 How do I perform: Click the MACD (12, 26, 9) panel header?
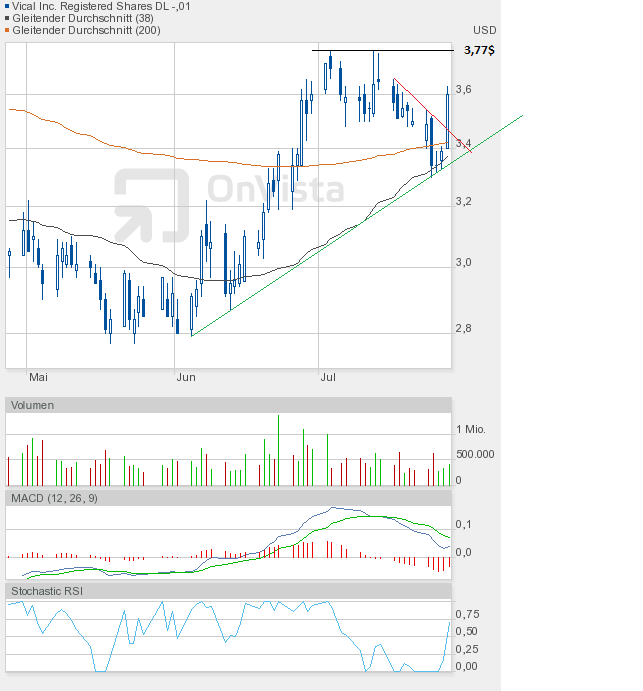coord(228,498)
